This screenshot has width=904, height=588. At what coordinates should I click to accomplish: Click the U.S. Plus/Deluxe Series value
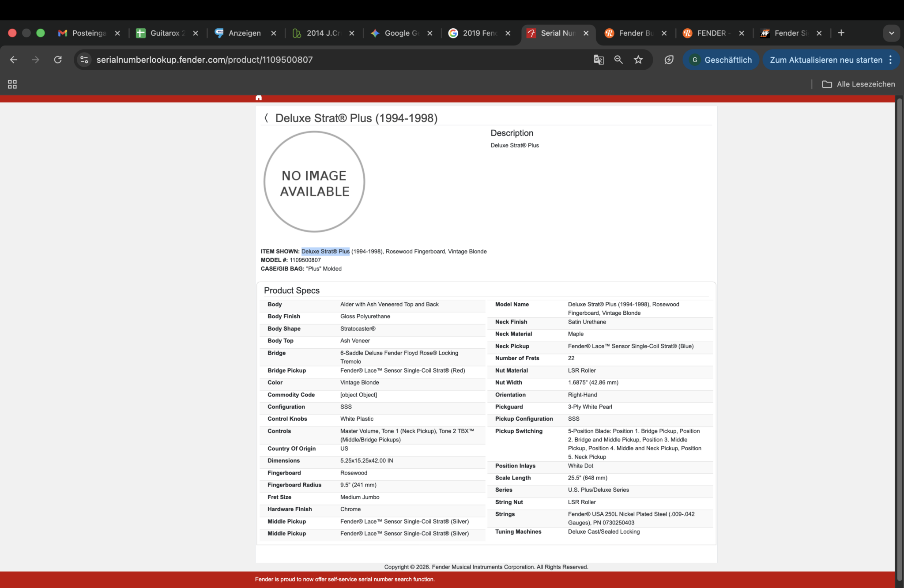point(599,490)
